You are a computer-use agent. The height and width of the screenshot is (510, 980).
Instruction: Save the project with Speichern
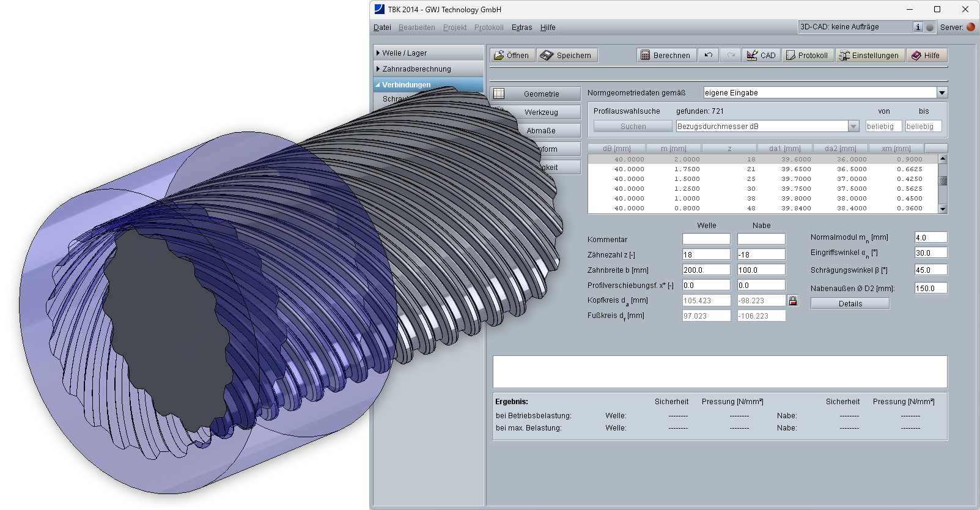(567, 56)
